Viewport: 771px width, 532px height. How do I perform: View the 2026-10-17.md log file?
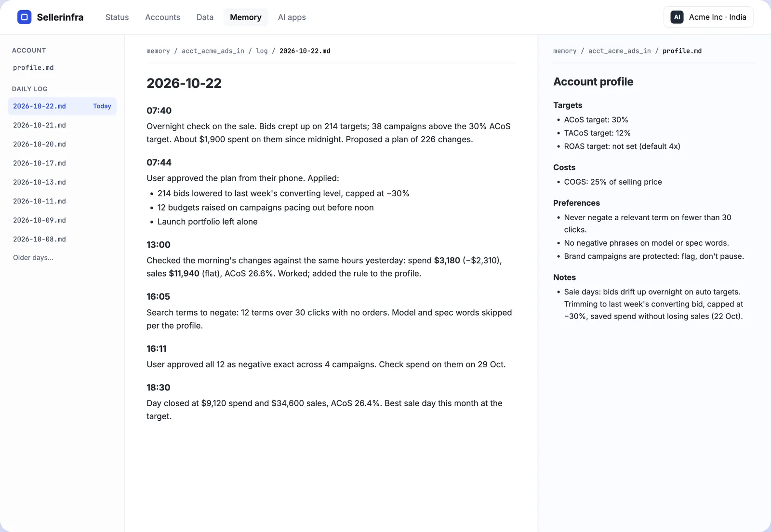point(62,163)
